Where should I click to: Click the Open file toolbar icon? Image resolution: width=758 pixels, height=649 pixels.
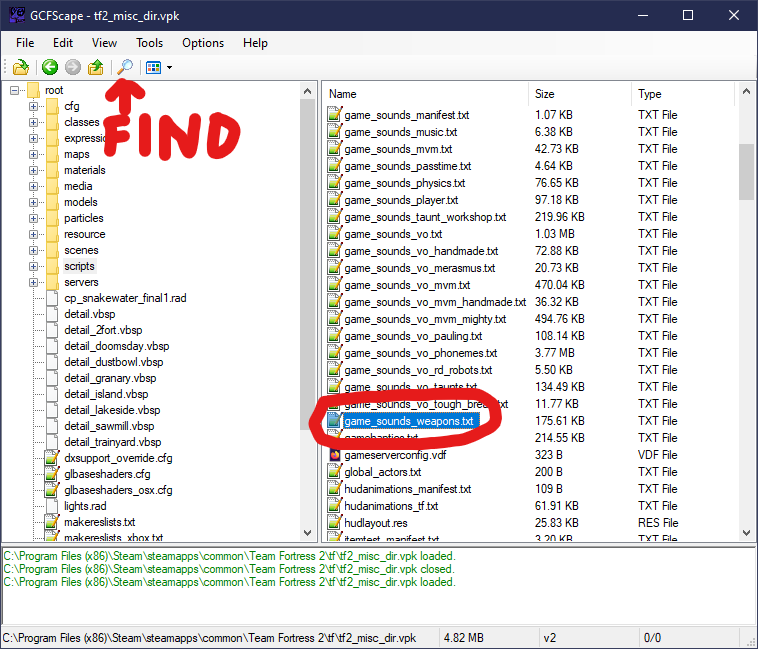click(21, 67)
